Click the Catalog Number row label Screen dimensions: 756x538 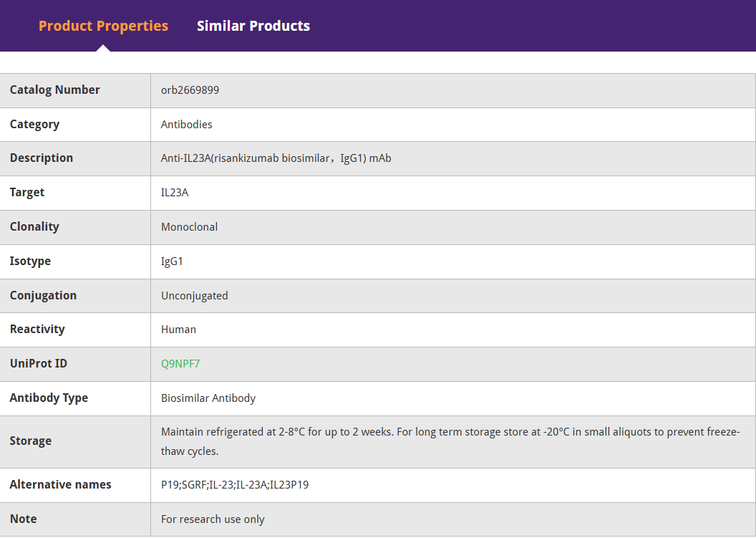tap(55, 90)
